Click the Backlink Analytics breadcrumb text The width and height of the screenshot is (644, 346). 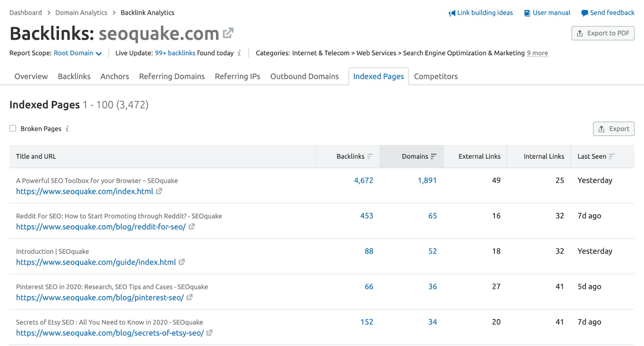point(147,12)
